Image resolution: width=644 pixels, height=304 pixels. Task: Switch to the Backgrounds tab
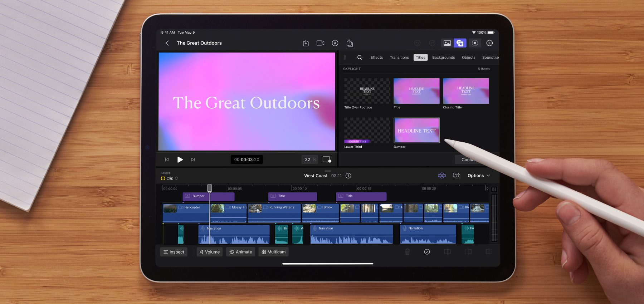[x=443, y=58]
